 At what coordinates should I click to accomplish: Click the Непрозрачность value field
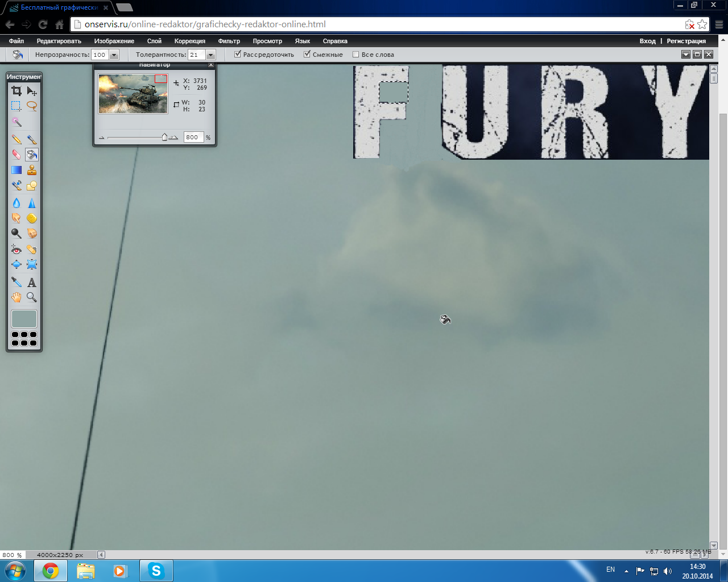coord(100,55)
